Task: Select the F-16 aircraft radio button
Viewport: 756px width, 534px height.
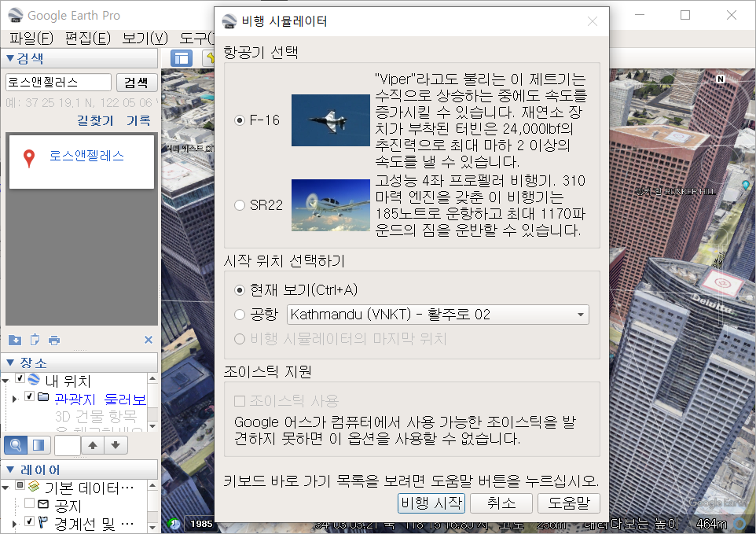Action: [x=239, y=120]
